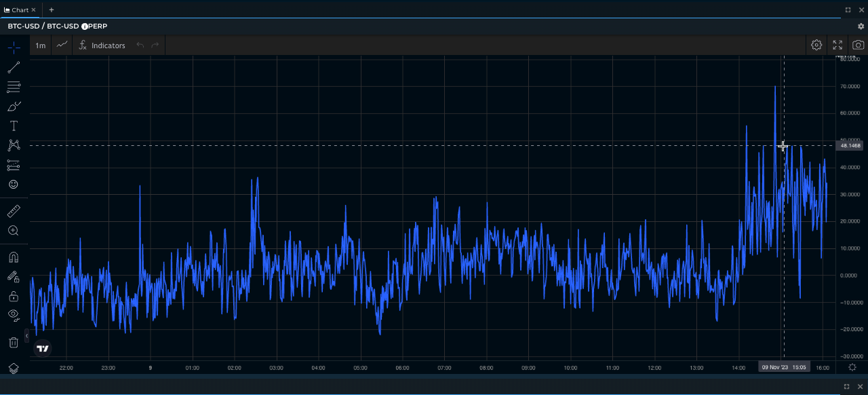Click the zoom in magnifier tool
This screenshot has height=395, width=868.
[x=14, y=231]
